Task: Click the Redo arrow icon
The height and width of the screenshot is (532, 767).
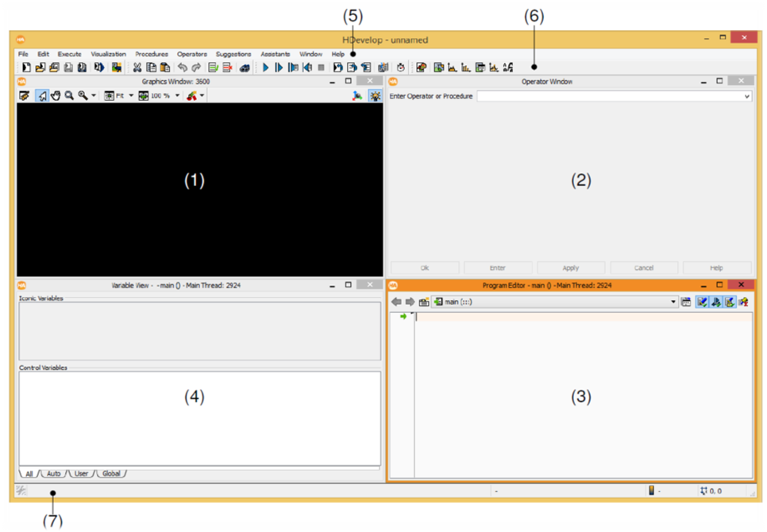Action: point(196,67)
